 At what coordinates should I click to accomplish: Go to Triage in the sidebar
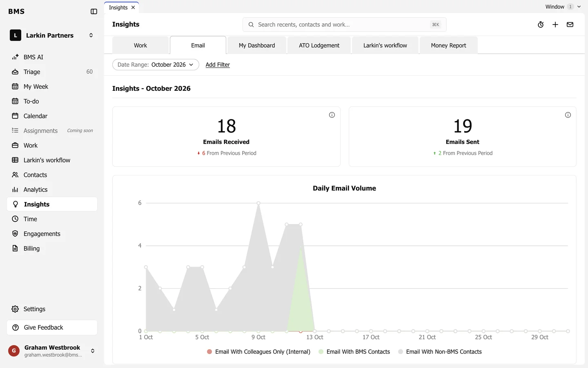52,72
